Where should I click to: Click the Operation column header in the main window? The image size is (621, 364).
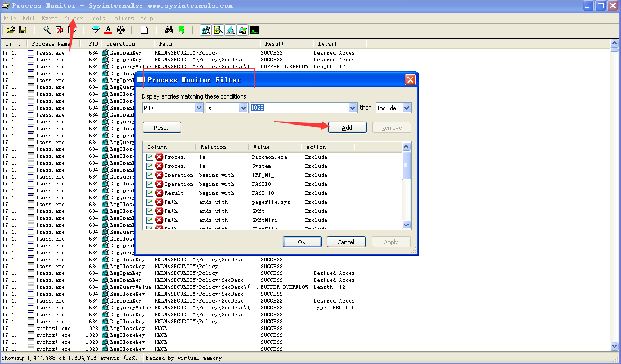tap(128, 43)
